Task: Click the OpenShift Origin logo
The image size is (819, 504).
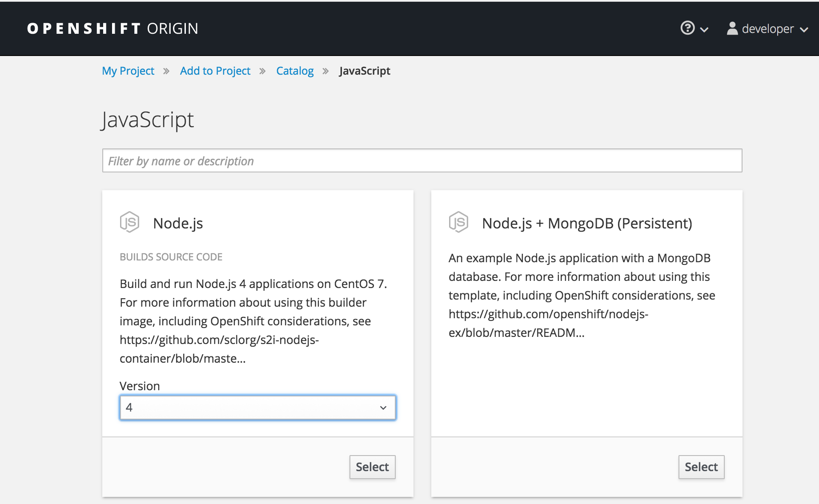Action: tap(112, 28)
